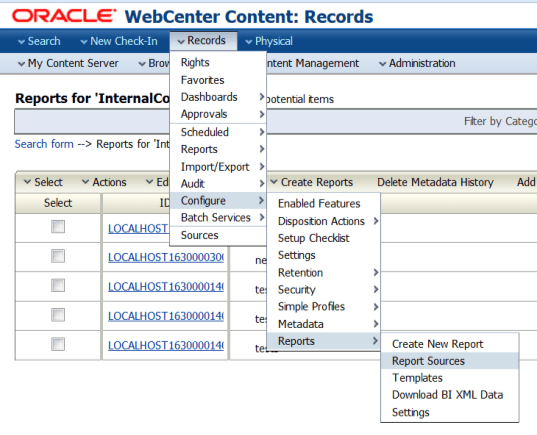
Task: Open the Physical menu
Action: click(269, 41)
